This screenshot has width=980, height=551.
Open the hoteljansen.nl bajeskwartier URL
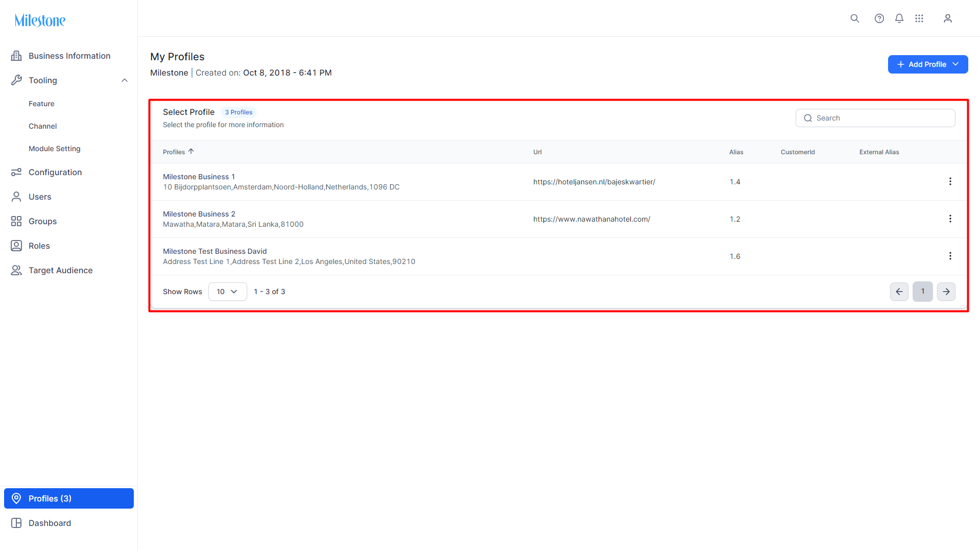coord(594,182)
